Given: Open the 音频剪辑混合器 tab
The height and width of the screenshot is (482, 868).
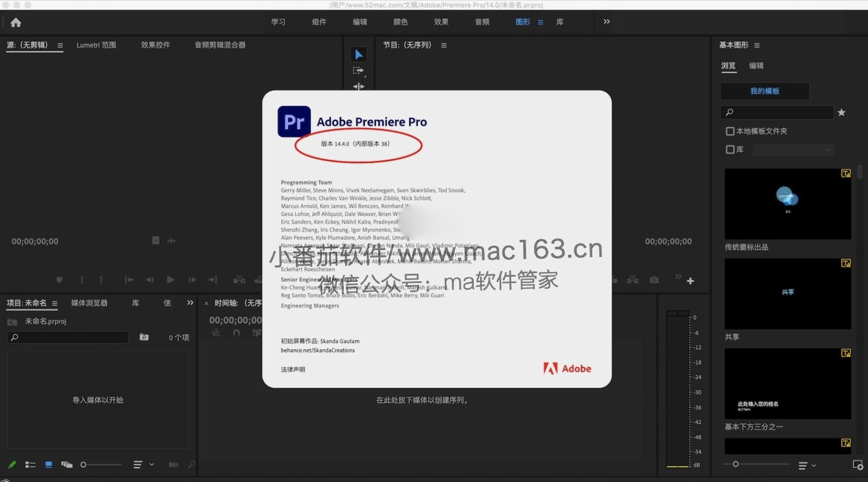Looking at the screenshot, I should coord(220,45).
